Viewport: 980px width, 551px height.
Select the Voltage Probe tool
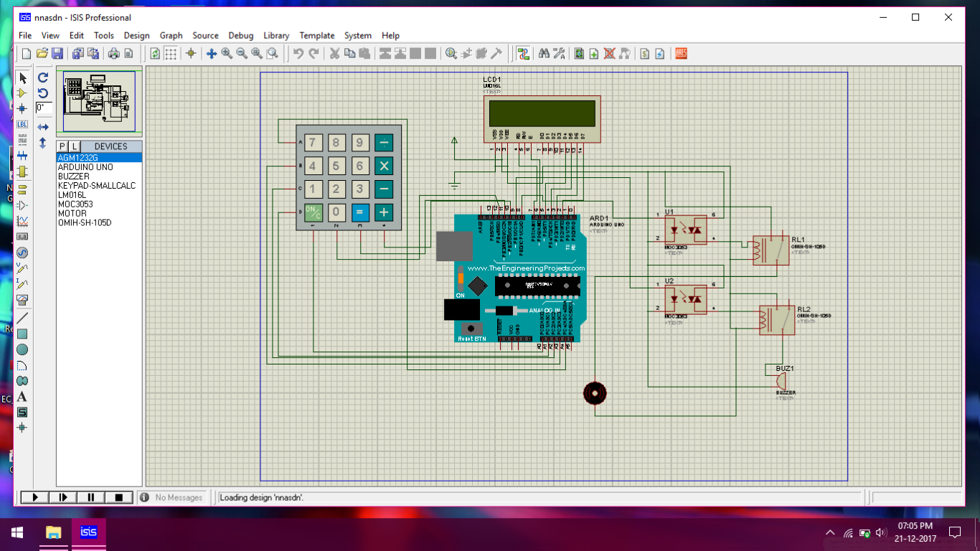coord(22,268)
